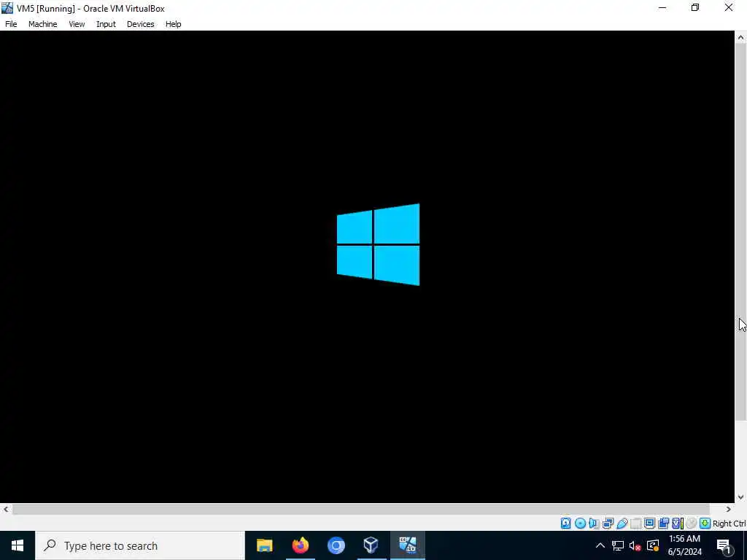Click the VirtualBox window title bar icon

coord(7,8)
